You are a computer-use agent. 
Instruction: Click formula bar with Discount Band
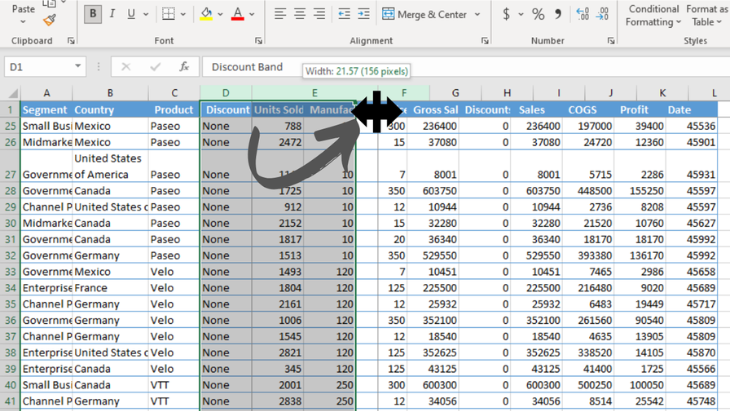466,67
